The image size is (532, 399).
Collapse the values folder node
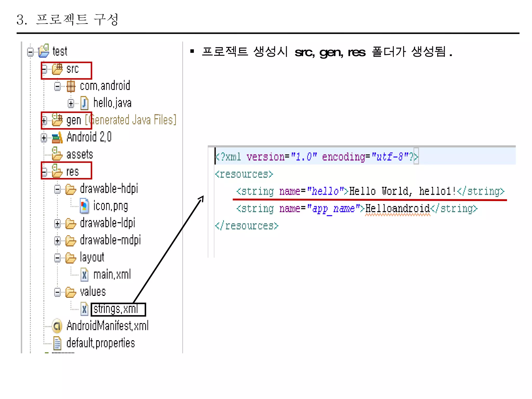click(x=57, y=292)
